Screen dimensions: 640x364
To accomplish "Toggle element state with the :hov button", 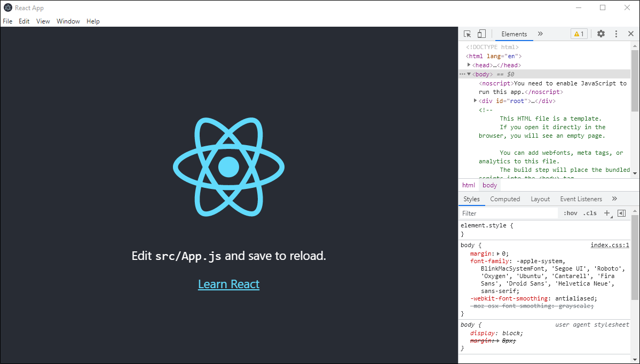I will pos(570,213).
